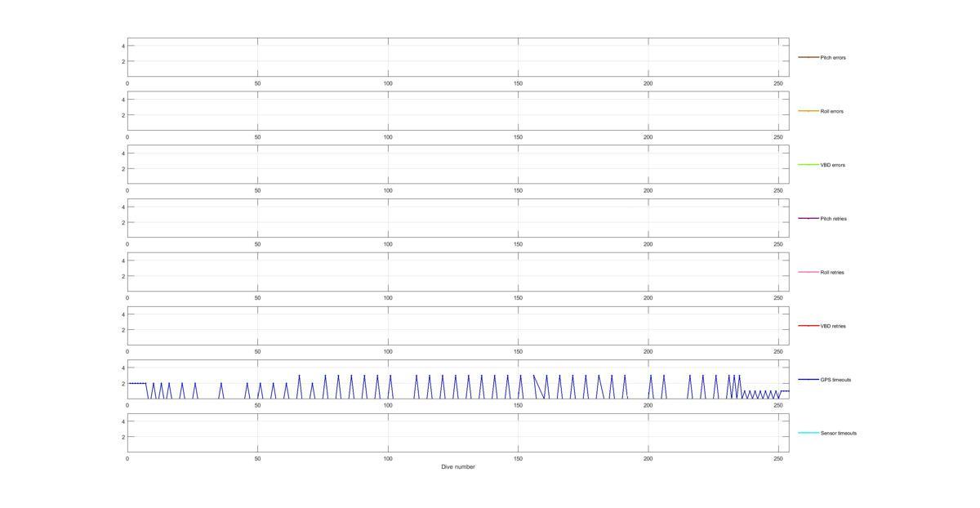Click the flat blue segment starting the GPS timeouts plot
The image size is (980, 508).
[137, 383]
